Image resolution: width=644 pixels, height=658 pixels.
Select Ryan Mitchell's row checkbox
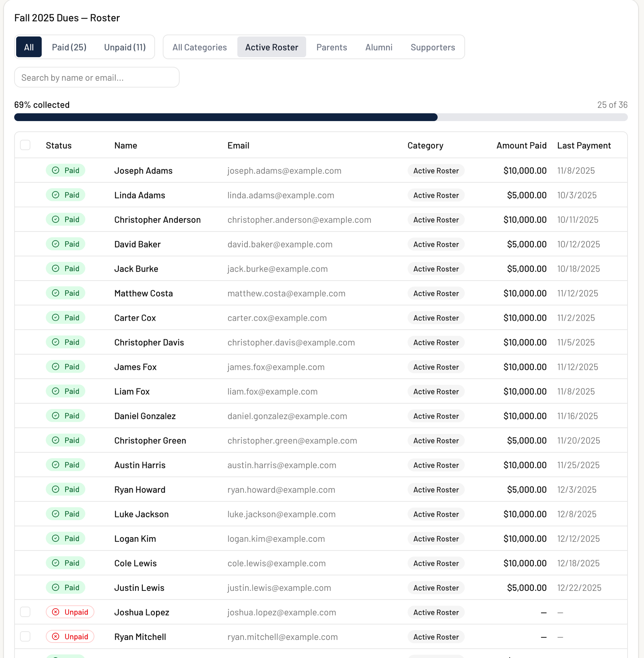pos(25,637)
